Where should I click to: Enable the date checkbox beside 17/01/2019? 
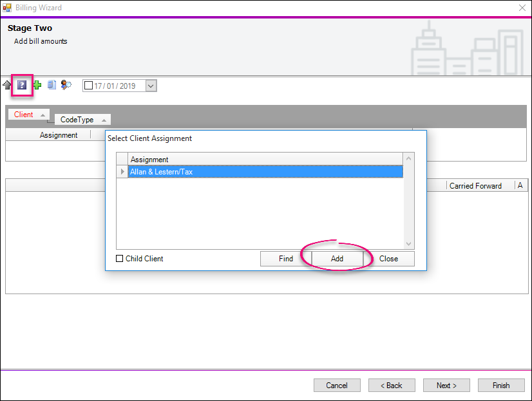tap(89, 86)
